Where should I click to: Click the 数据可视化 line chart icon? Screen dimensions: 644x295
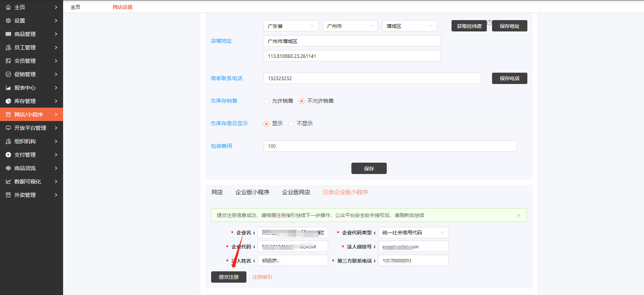8,181
